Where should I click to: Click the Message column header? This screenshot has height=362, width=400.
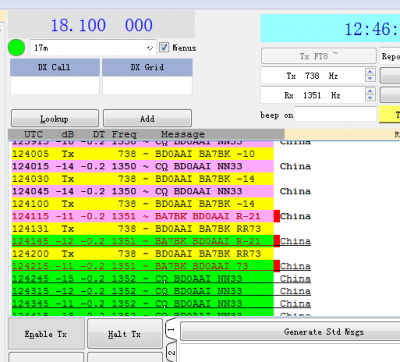click(x=183, y=134)
